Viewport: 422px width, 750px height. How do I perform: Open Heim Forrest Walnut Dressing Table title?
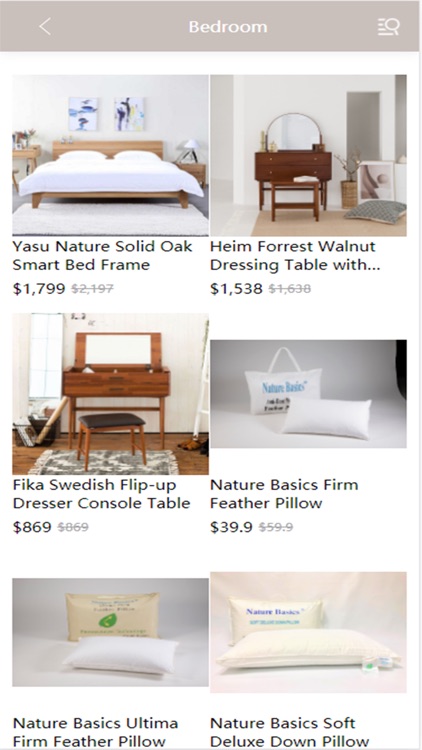tap(295, 255)
